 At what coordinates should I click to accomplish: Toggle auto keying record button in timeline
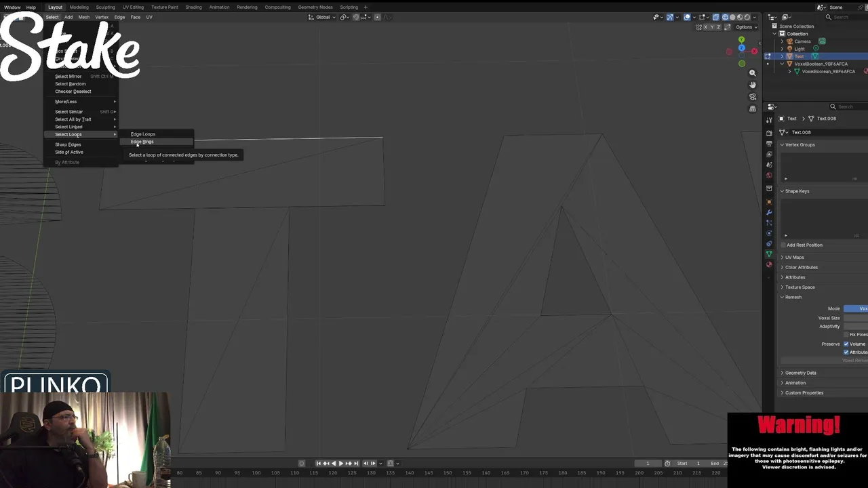(x=302, y=463)
